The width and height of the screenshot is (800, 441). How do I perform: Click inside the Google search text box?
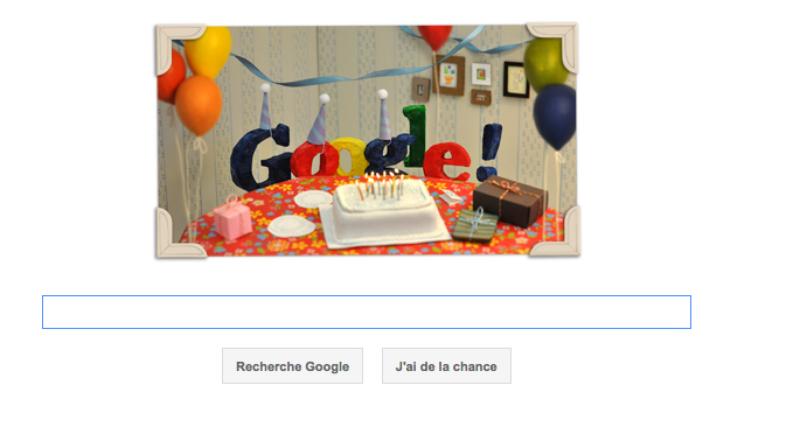[x=366, y=312]
